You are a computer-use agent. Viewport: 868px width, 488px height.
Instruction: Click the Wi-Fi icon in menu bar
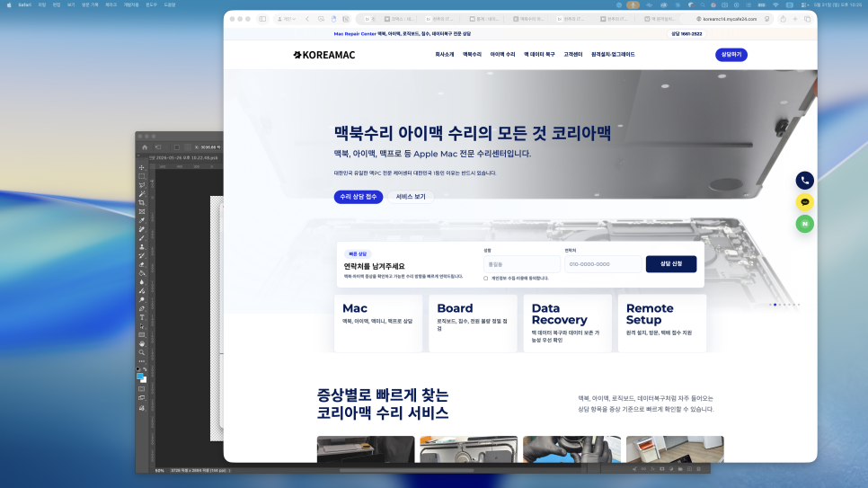point(775,4)
